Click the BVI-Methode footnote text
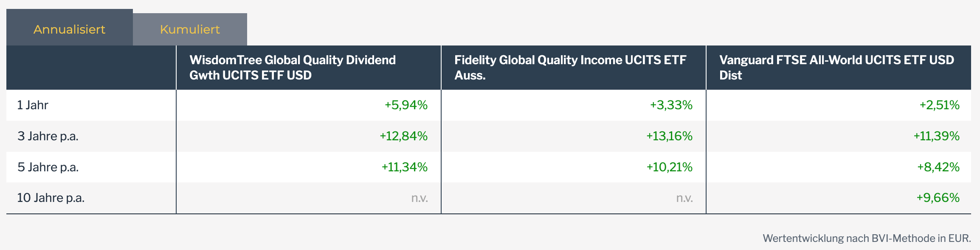The height and width of the screenshot is (250, 980). point(867,238)
